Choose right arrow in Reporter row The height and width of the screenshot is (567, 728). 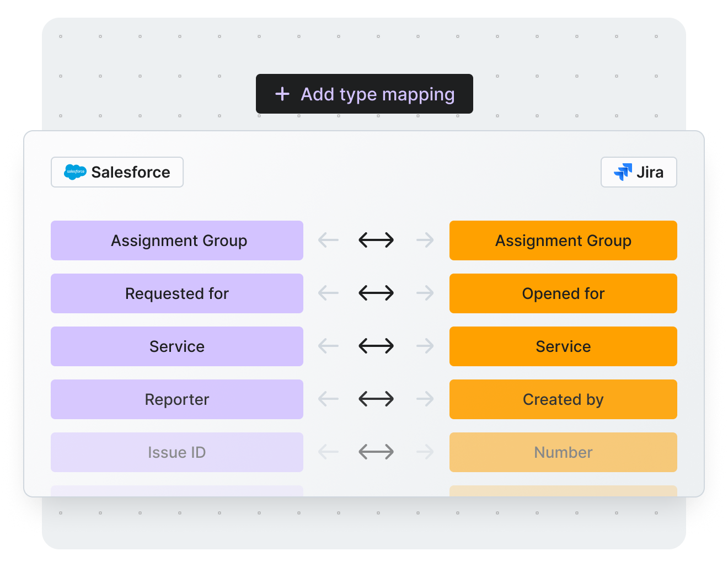click(425, 399)
